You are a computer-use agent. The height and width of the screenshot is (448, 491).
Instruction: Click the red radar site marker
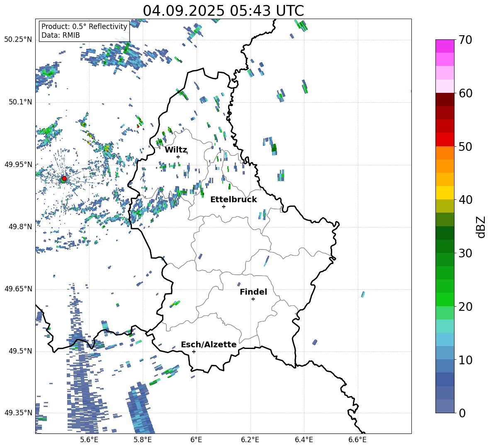click(x=64, y=178)
